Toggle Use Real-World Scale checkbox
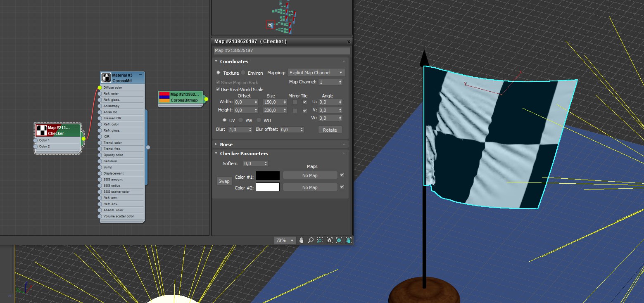The image size is (644, 303). click(x=218, y=89)
